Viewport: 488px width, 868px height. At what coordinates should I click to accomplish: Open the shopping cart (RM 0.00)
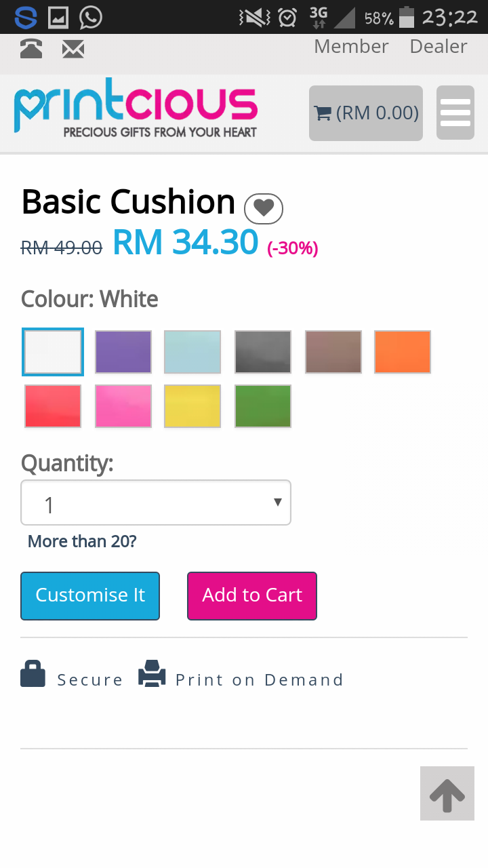click(366, 113)
